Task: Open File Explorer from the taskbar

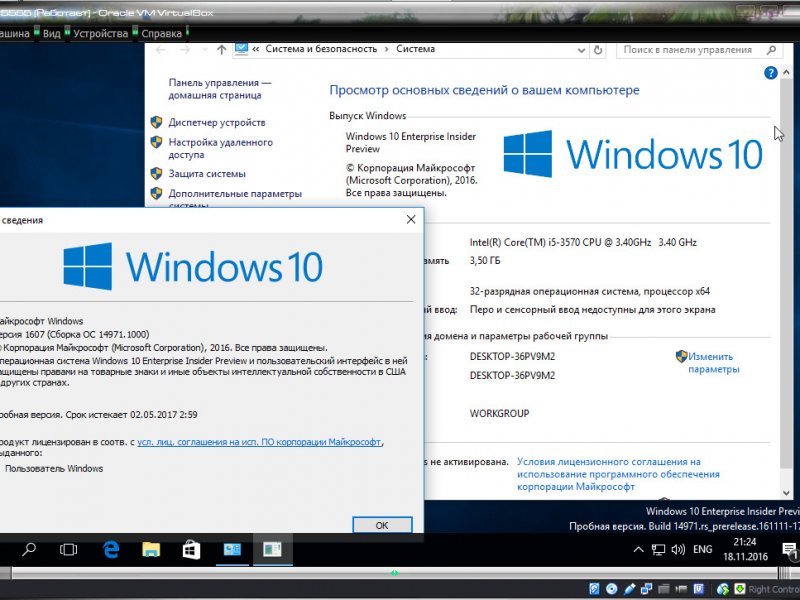Action: pyautogui.click(x=151, y=549)
